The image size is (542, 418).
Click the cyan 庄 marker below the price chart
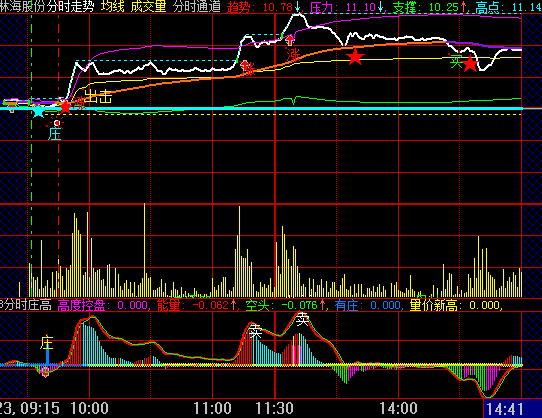tap(54, 134)
